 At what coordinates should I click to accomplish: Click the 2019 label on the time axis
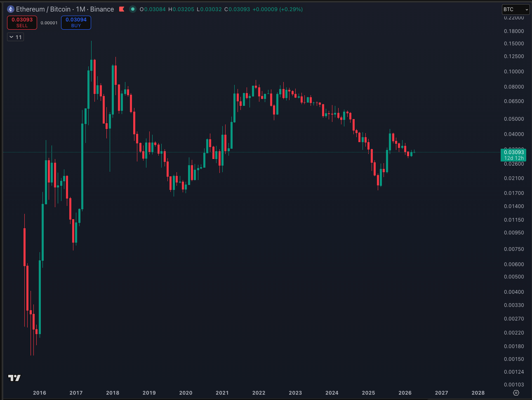point(149,393)
